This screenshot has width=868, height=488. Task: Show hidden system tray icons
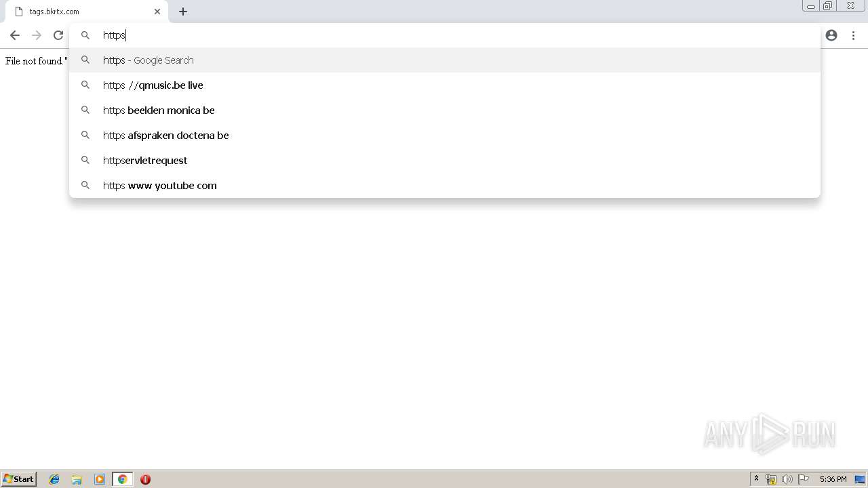pos(756,479)
